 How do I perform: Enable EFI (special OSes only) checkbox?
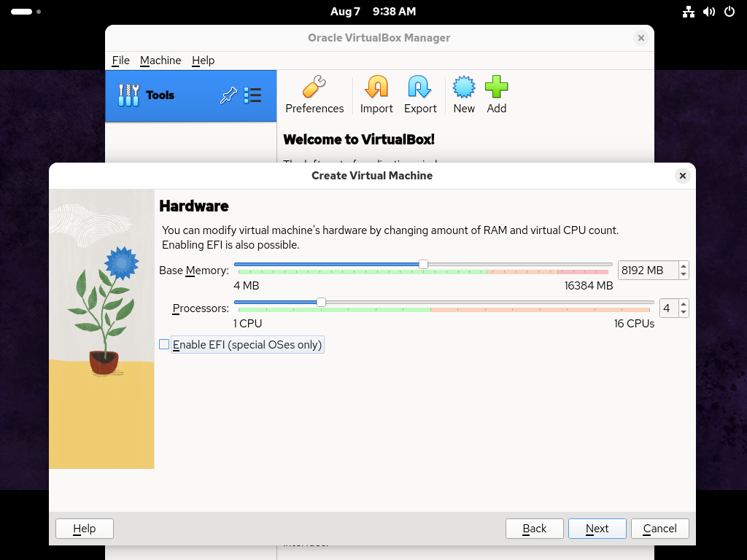[164, 344]
